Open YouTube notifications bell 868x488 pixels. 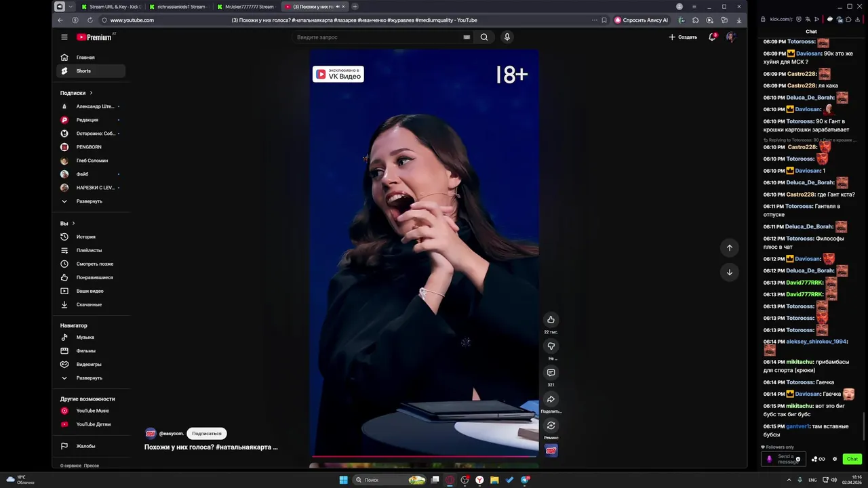712,37
